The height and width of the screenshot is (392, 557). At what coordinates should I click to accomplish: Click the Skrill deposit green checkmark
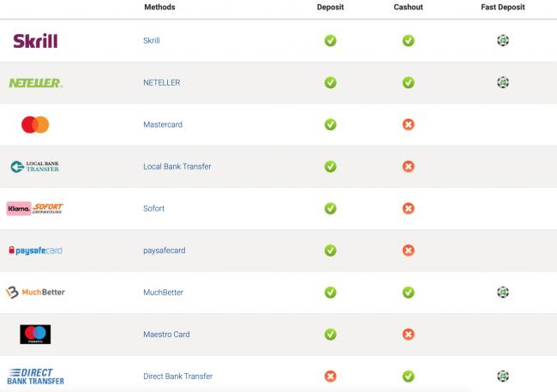pos(330,40)
